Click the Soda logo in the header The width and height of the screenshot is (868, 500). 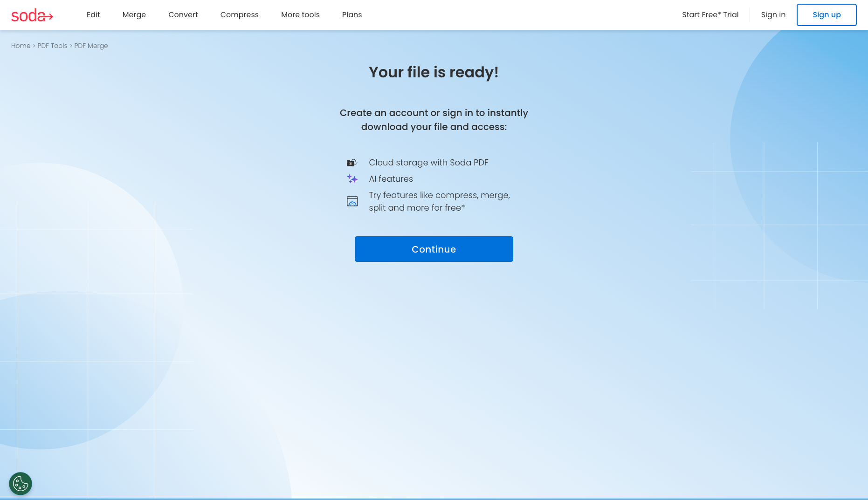[x=32, y=15]
